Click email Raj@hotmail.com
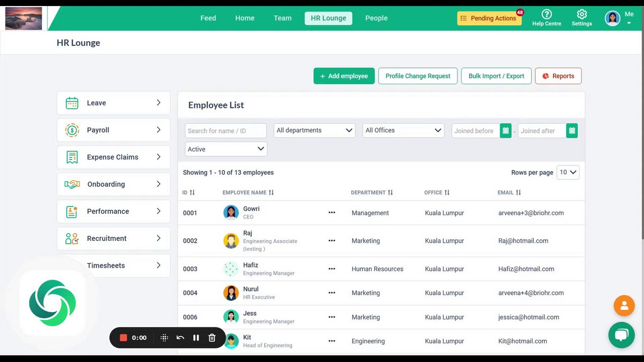 coord(523,241)
